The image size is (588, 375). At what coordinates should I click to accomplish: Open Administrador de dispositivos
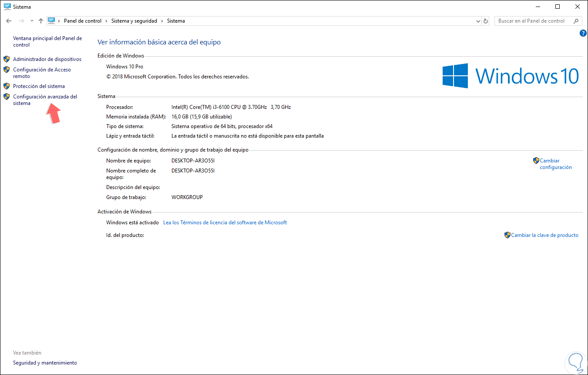47,59
